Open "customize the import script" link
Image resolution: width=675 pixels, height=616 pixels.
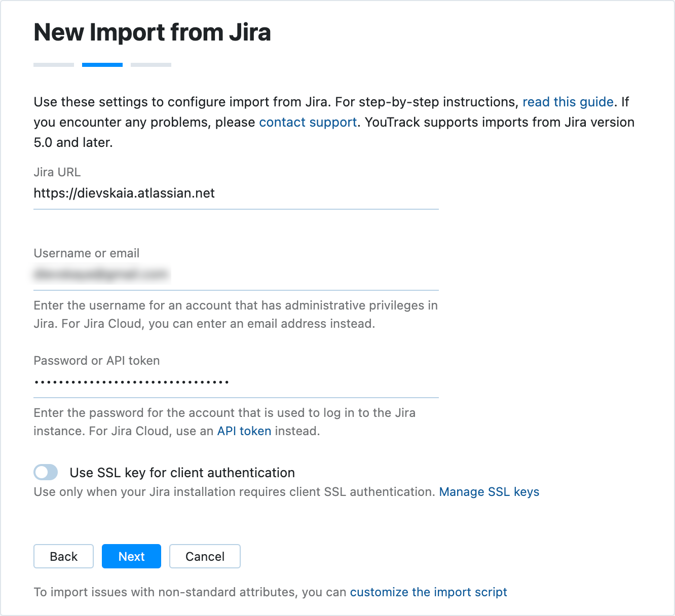[x=428, y=592]
